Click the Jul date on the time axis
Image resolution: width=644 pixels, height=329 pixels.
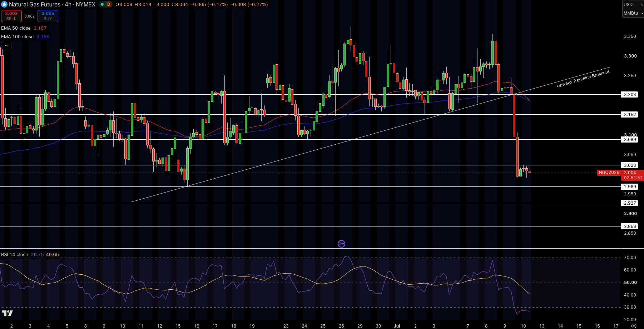pos(397,326)
